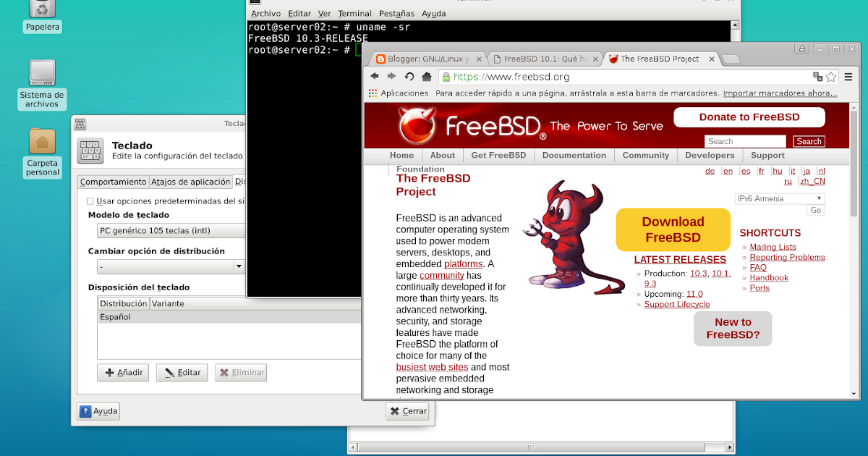Open Carpeta personal folder desktop icon

point(42,141)
